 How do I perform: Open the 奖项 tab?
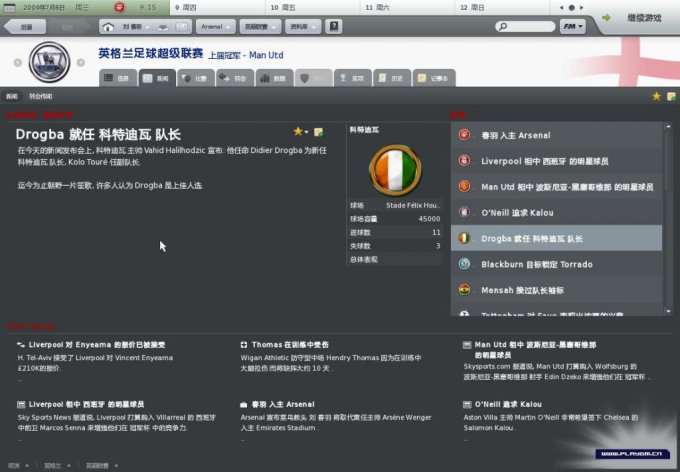pos(353,78)
